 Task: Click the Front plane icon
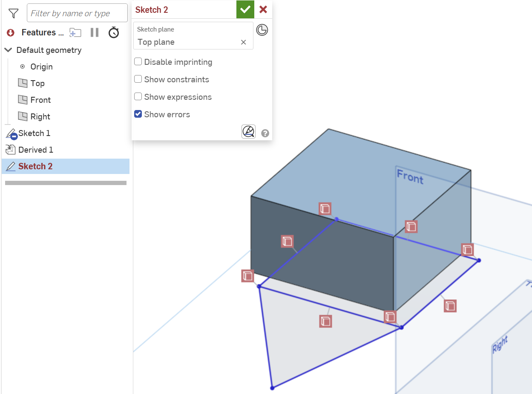click(23, 100)
